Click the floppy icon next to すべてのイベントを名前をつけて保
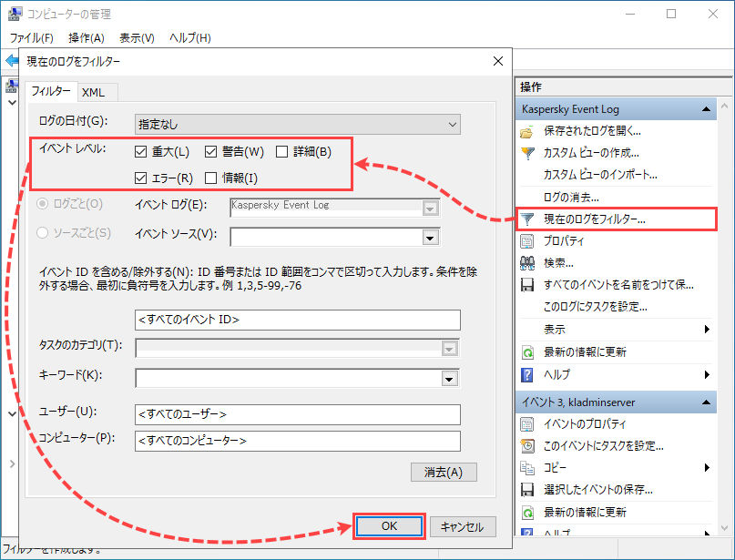This screenshot has height=560, width=735. coord(527,284)
